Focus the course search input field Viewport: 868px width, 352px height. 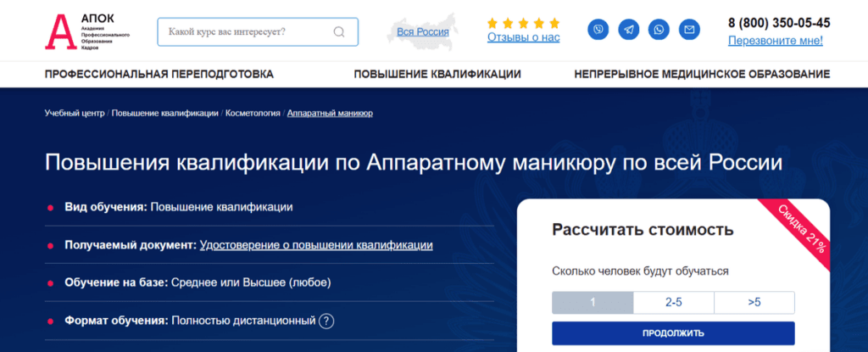coord(246,32)
